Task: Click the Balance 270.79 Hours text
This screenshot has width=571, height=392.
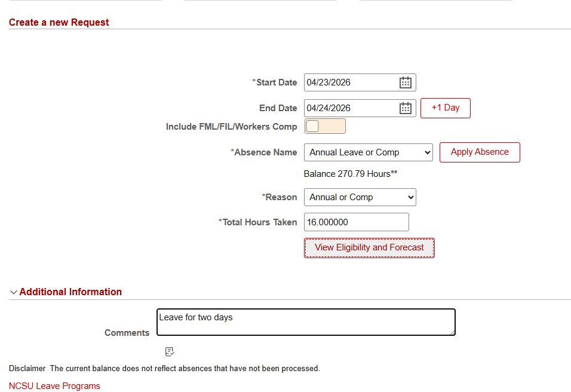Action: click(x=351, y=174)
